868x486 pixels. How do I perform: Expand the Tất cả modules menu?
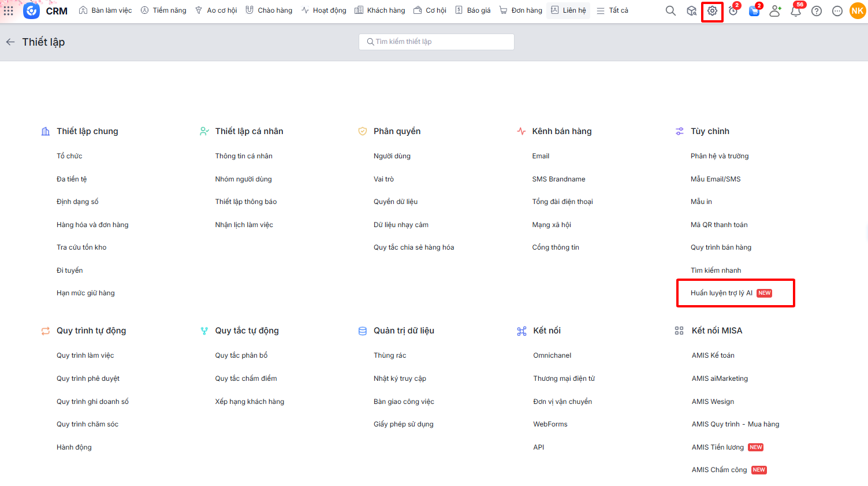(x=612, y=10)
